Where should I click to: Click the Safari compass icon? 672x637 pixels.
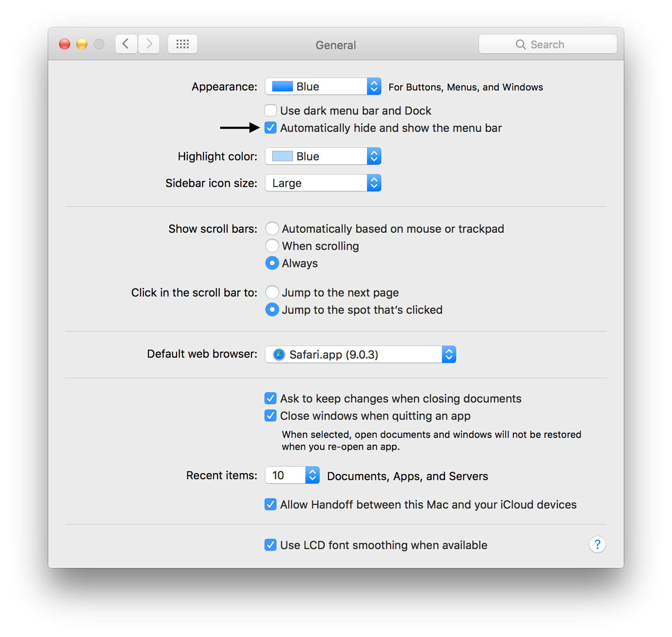(279, 354)
